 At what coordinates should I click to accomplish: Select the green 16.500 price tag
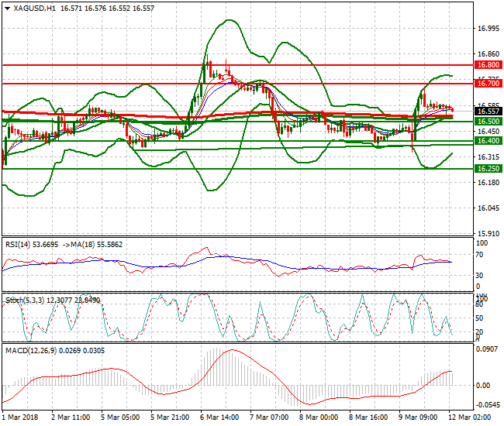[488, 122]
